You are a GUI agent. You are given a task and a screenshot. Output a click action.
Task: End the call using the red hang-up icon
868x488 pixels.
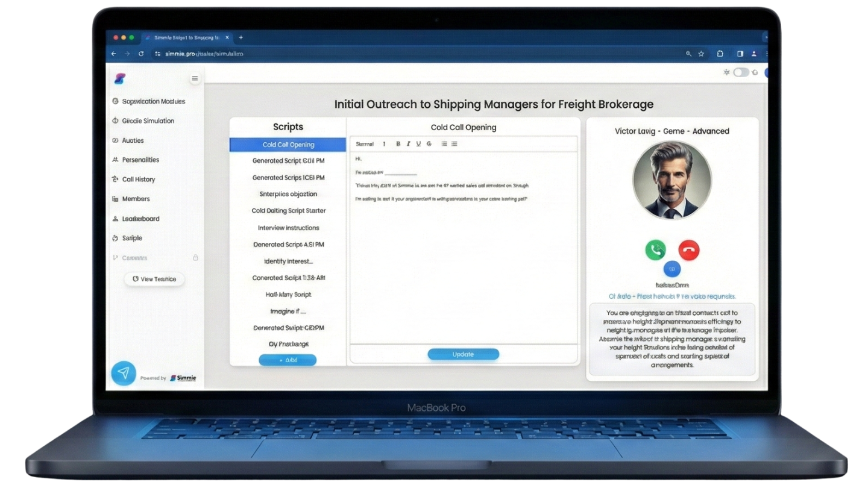[x=689, y=250]
